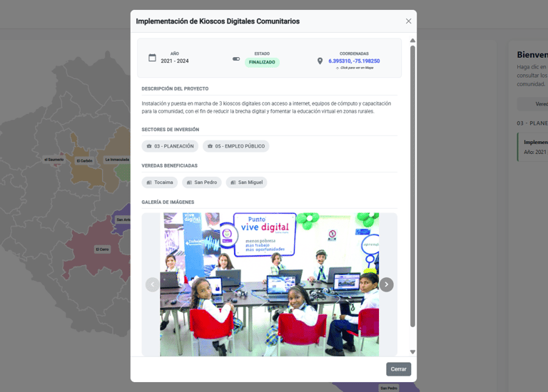Click the GALERÍA DE IMÁGENES heading
Screen dimensions: 548x392
point(168,202)
